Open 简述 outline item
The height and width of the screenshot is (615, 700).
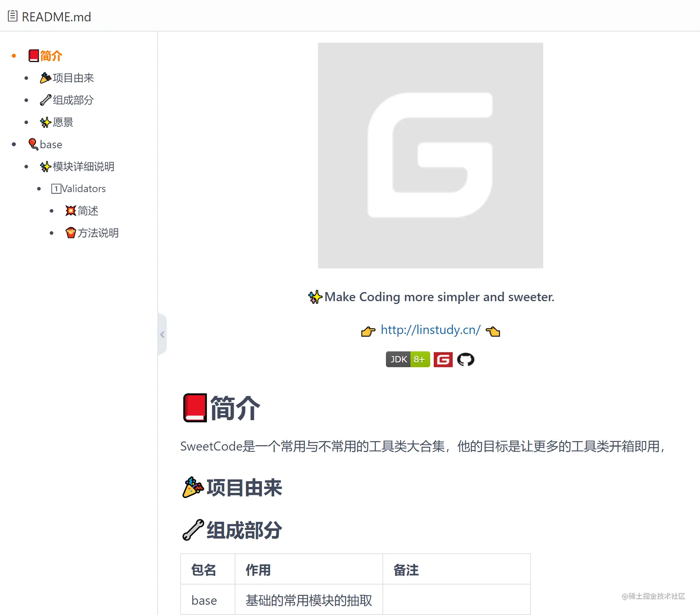[x=82, y=211]
